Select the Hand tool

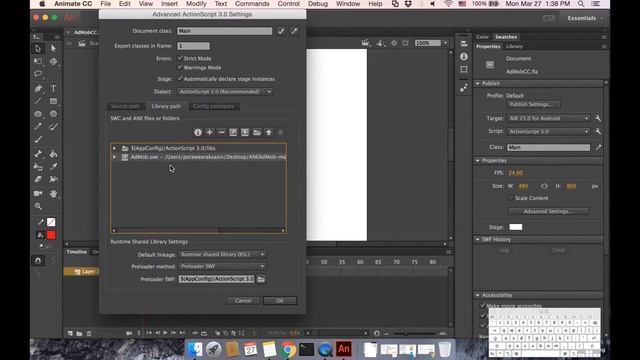pos(53,193)
